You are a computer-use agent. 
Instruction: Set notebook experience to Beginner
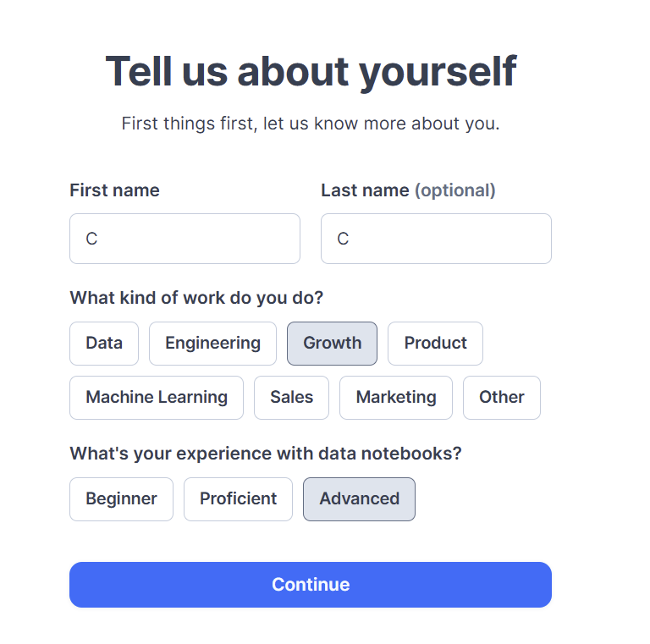coord(121,499)
